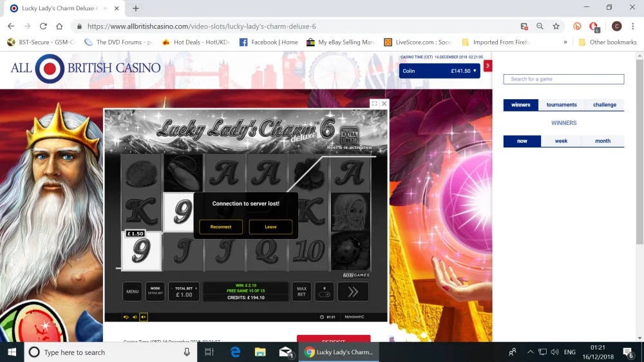
Task: Decrease total bet with minus sign
Action: (x=172, y=289)
